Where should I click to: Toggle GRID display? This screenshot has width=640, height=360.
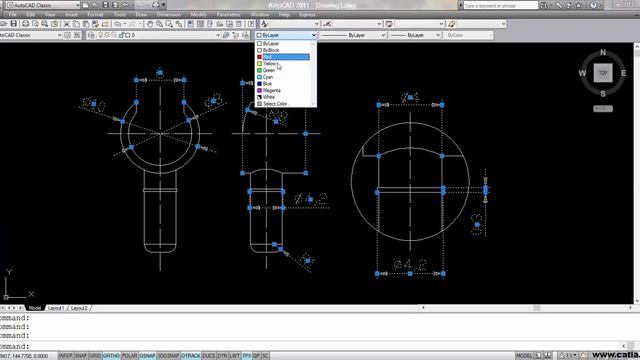pos(95,356)
